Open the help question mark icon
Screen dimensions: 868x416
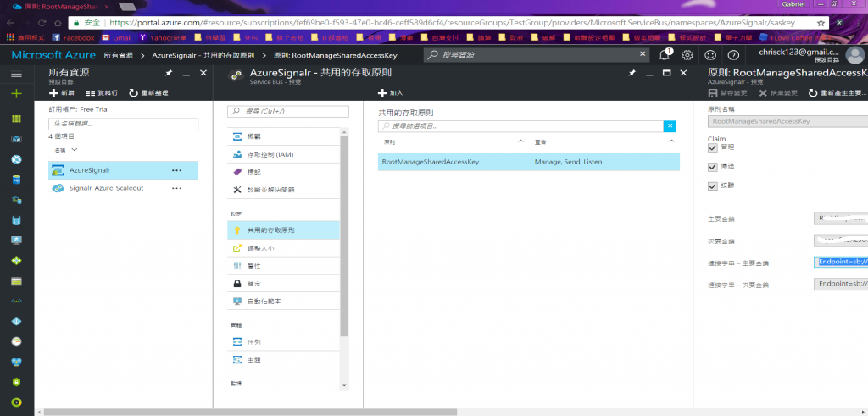pos(733,55)
